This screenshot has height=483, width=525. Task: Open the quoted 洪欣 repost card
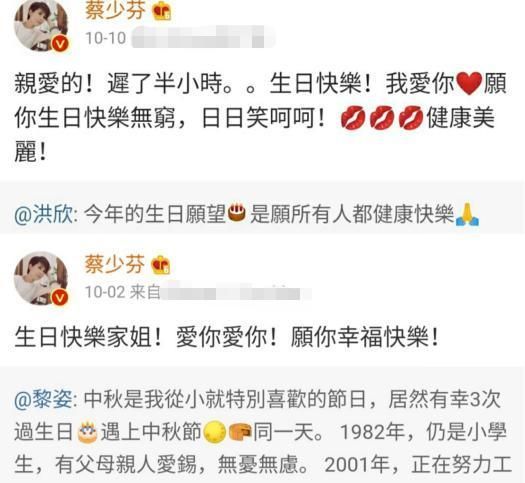[x=262, y=208]
